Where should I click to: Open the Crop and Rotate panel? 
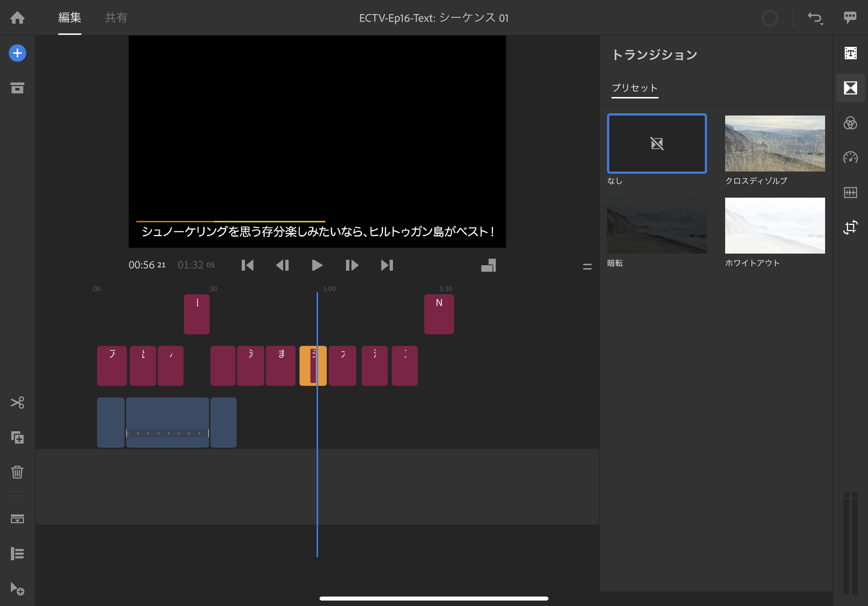click(851, 227)
